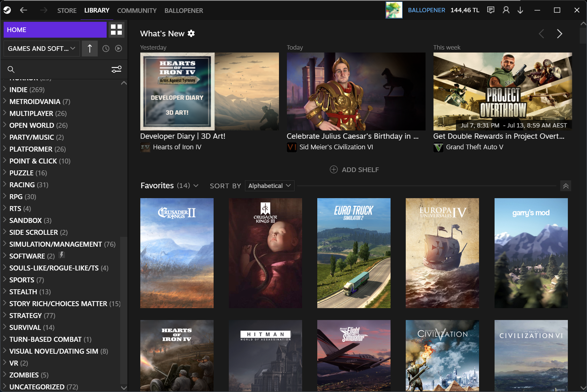Click the HOME button in sidebar
Screen dimensions: 587x392
click(55, 30)
